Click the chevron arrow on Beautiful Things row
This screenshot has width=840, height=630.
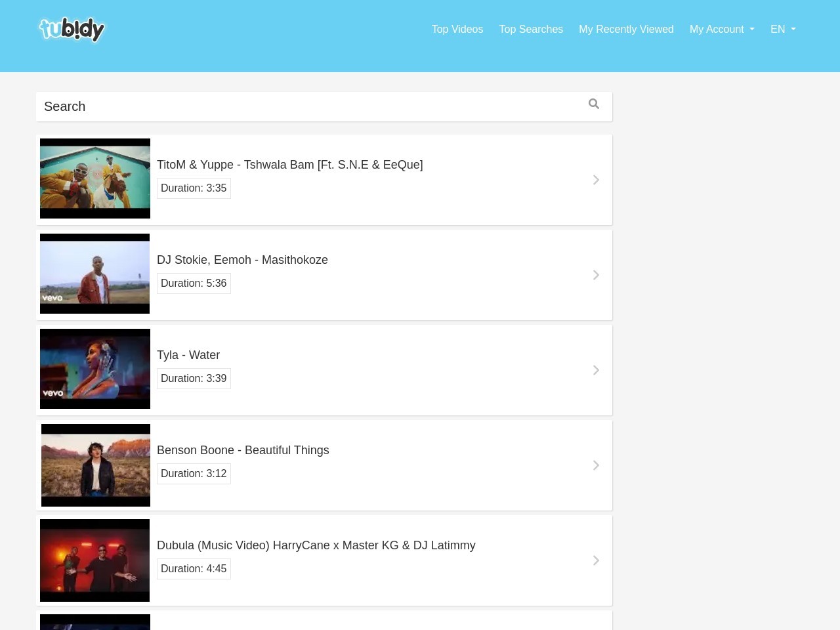tap(596, 465)
